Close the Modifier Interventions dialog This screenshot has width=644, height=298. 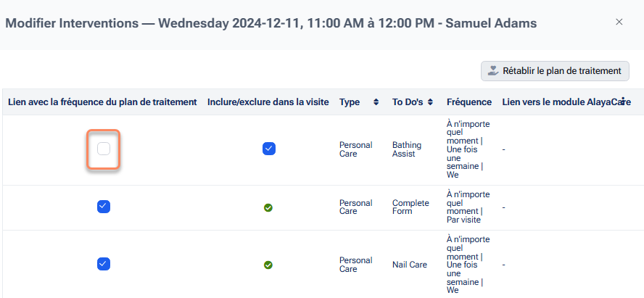coord(619,22)
